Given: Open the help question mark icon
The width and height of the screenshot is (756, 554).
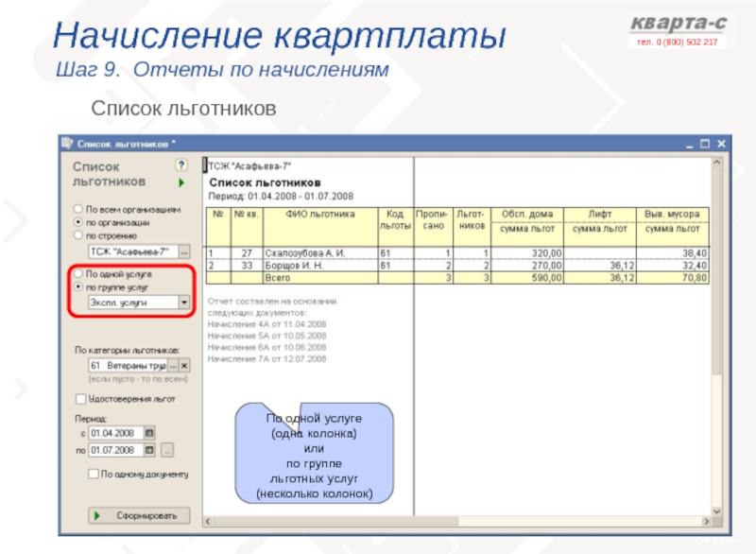Looking at the screenshot, I should (x=181, y=165).
